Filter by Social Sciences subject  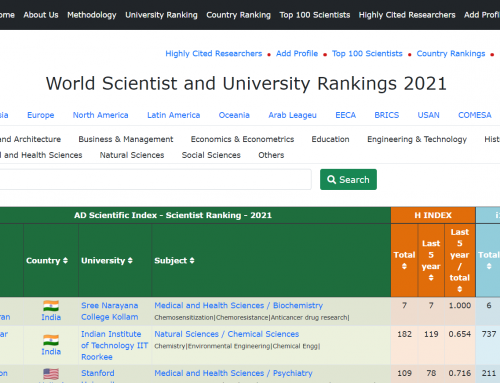(x=211, y=155)
